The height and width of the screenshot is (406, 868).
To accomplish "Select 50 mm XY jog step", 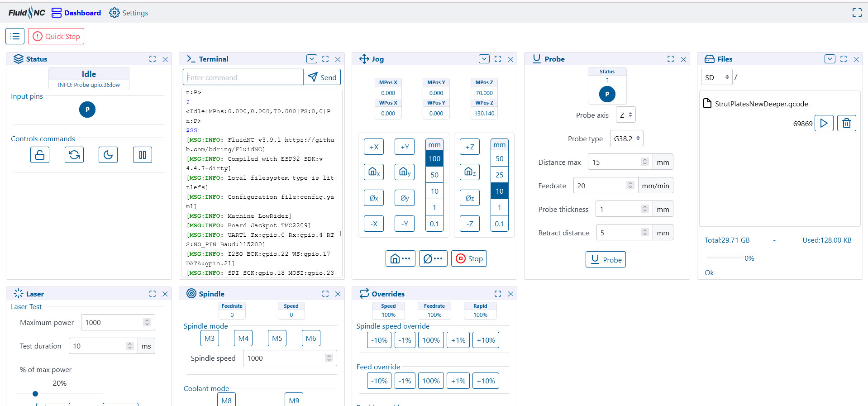I will pos(434,175).
